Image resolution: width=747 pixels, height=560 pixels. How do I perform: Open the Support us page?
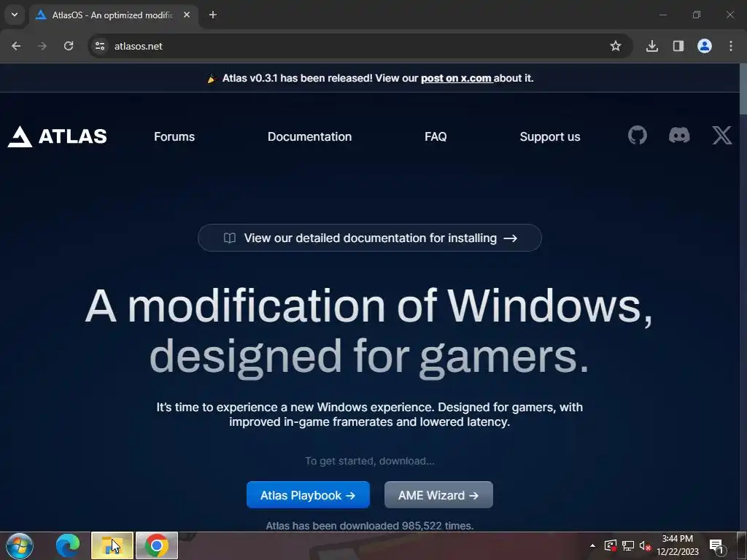click(550, 136)
